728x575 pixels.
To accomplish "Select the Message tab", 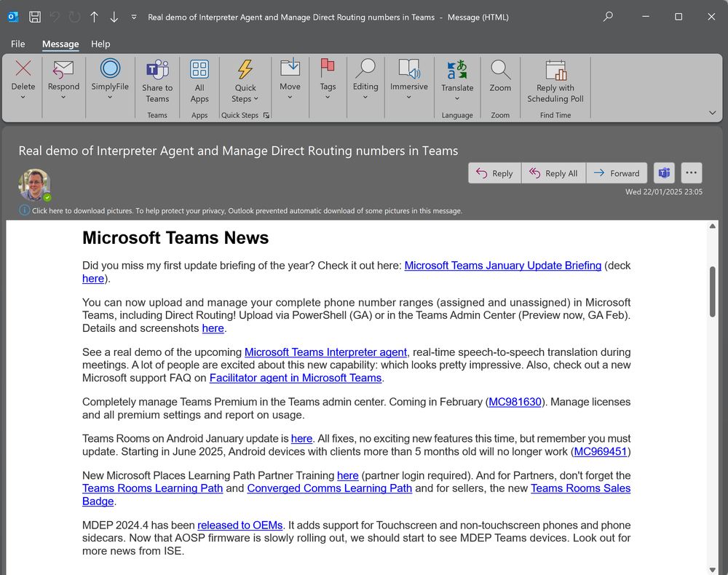I will pyautogui.click(x=60, y=44).
